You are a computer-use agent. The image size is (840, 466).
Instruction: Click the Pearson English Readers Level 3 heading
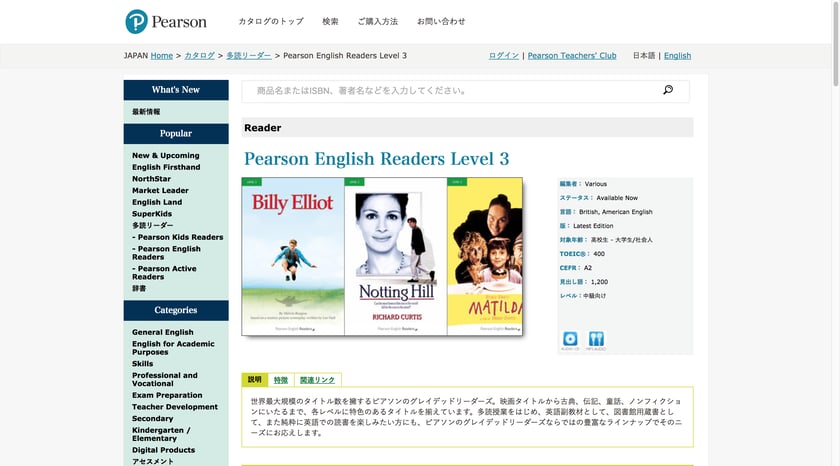coord(377,159)
